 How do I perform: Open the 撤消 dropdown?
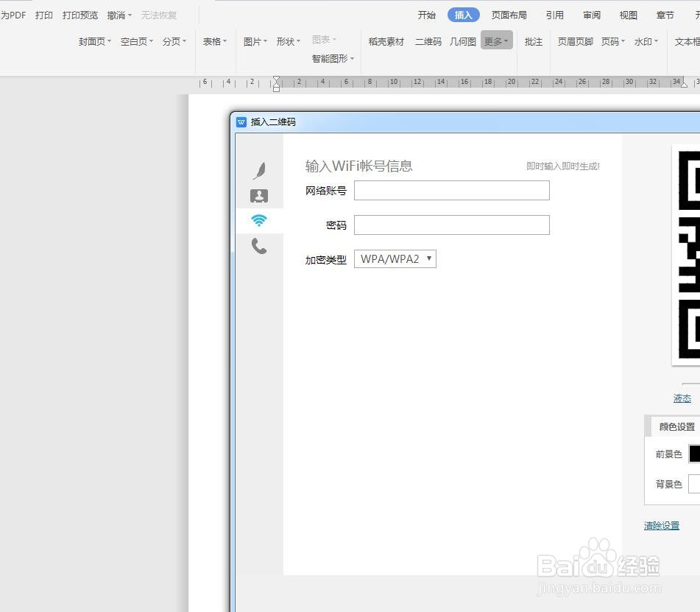pos(120,15)
